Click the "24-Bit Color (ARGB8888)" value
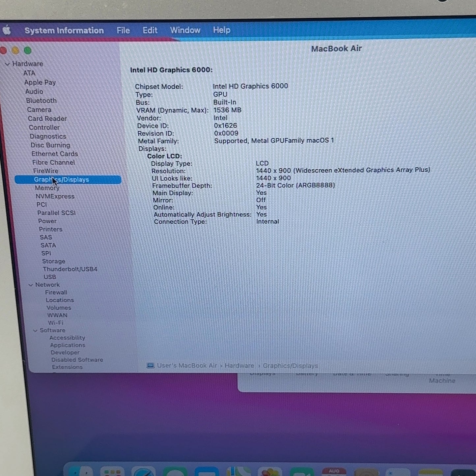This screenshot has height=476, width=476. (x=295, y=185)
